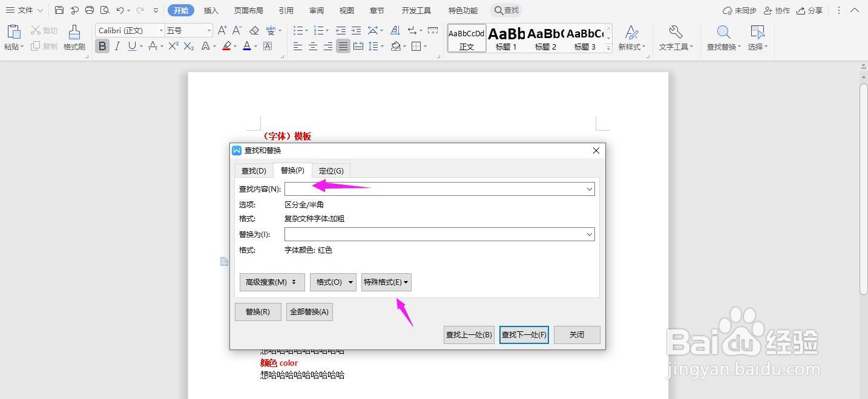Click the 查找 search box in ribbon

point(507,10)
